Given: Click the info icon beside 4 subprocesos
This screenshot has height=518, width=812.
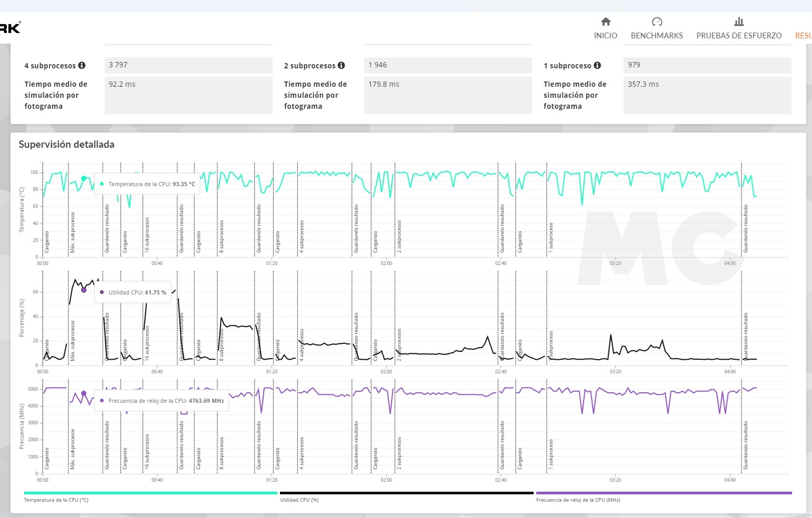Looking at the screenshot, I should click(82, 65).
